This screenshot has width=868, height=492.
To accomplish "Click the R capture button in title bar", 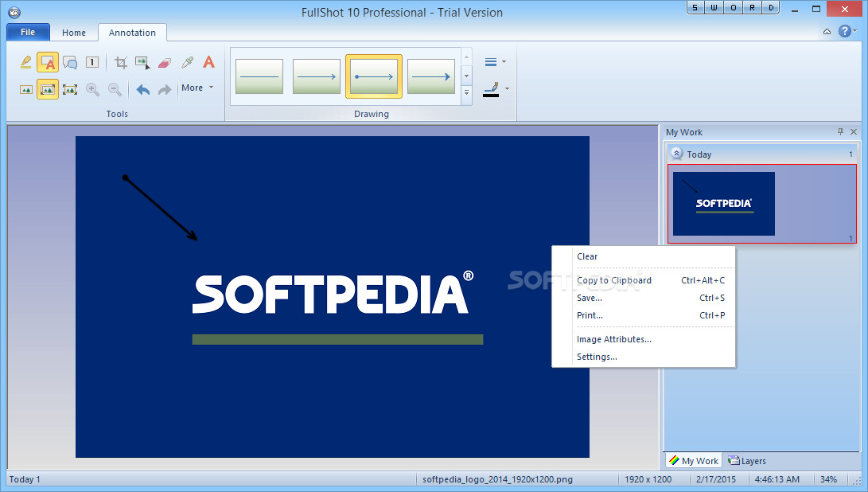I will click(x=753, y=8).
